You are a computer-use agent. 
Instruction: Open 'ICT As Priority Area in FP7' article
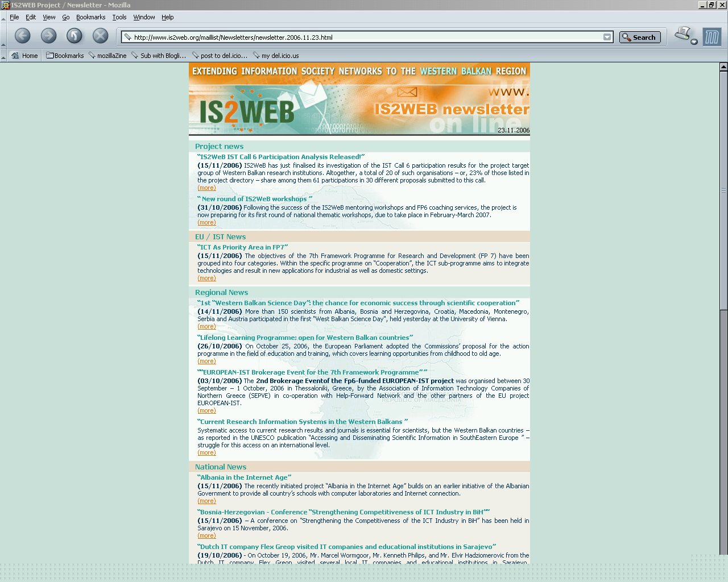[243, 247]
